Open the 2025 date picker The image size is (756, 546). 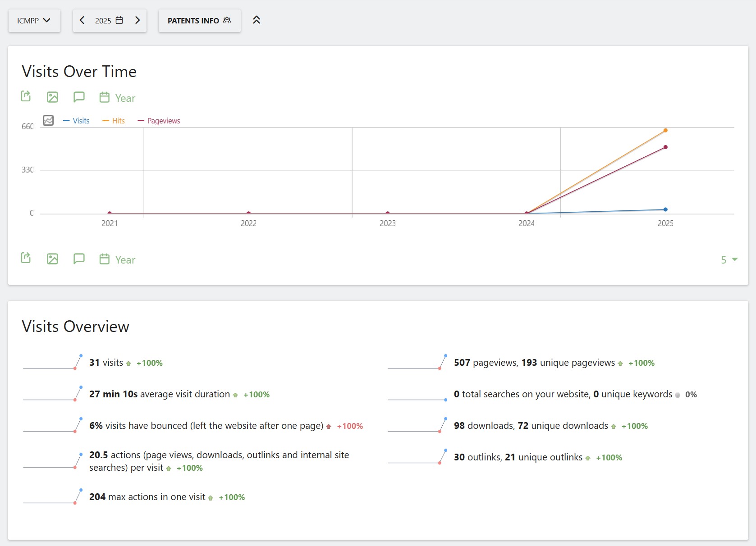click(109, 21)
